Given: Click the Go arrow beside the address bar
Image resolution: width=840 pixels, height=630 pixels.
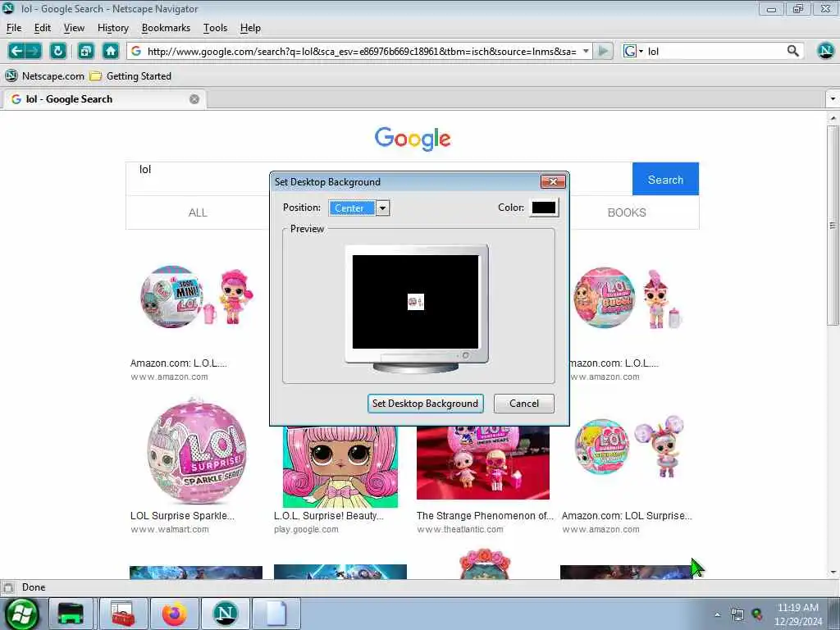Looking at the screenshot, I should point(603,51).
